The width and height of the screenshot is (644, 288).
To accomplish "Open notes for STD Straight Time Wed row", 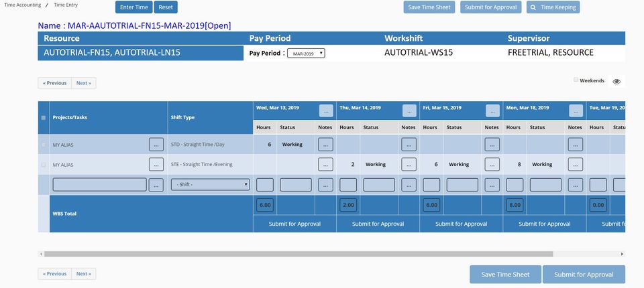I will (x=325, y=145).
